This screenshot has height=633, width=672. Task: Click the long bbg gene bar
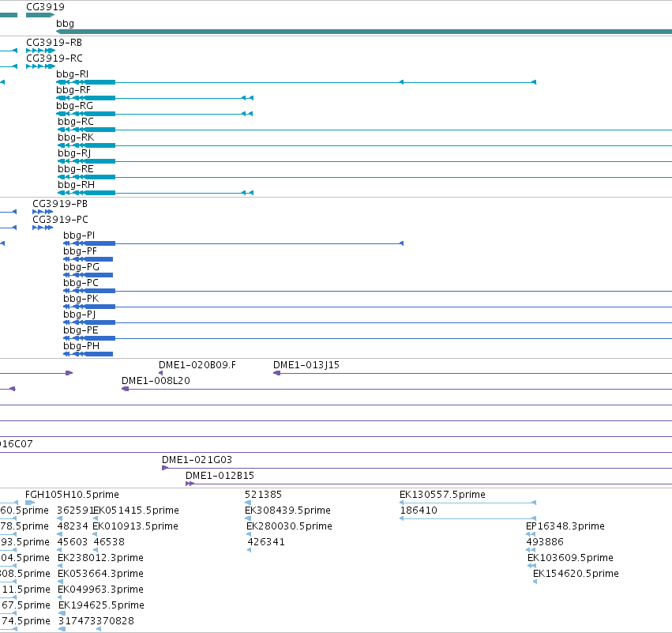pyautogui.click(x=364, y=32)
